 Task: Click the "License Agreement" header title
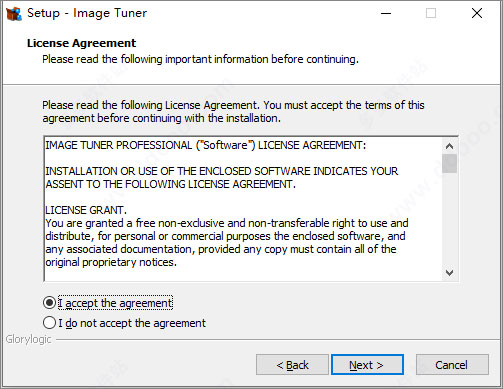[81, 43]
